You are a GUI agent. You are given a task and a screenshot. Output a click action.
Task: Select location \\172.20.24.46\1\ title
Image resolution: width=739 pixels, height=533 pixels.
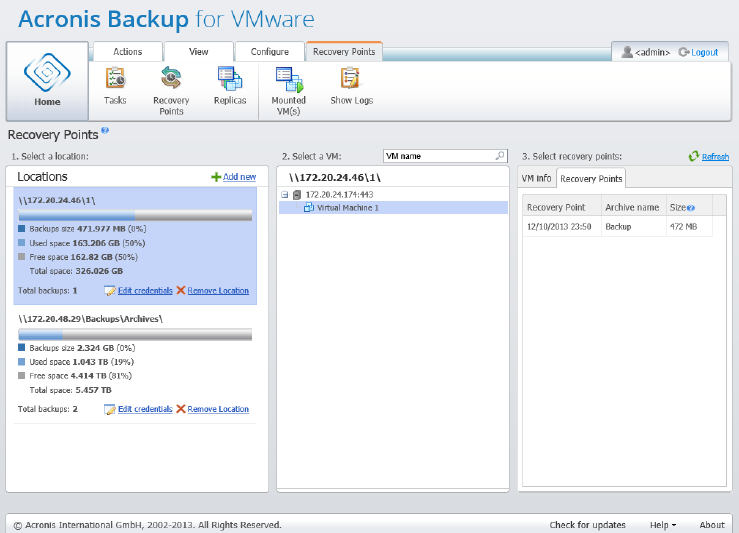(x=57, y=200)
